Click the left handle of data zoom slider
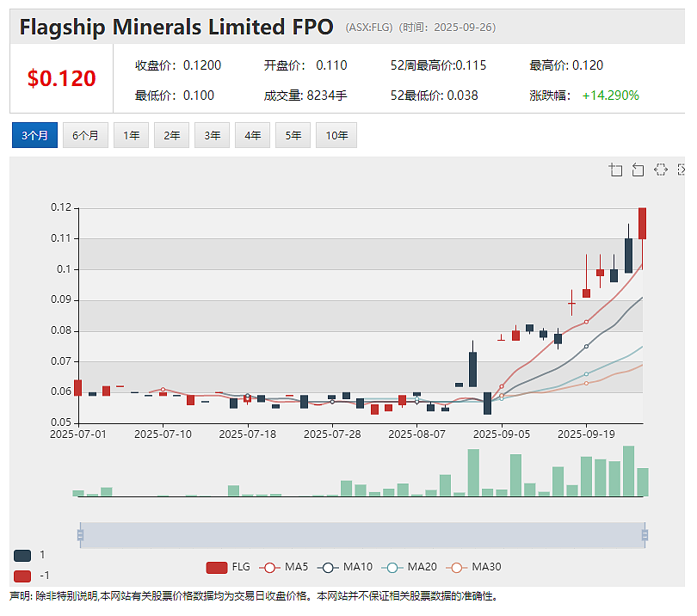The image size is (697, 616). (x=81, y=535)
